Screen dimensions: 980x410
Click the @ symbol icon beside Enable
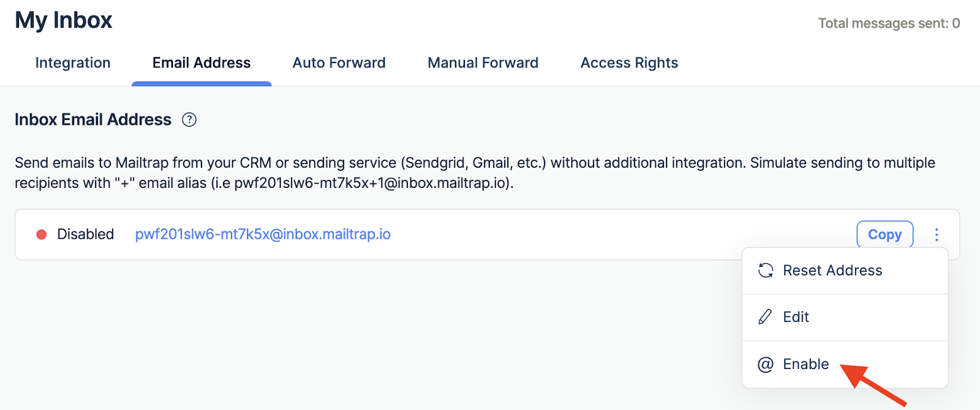[x=764, y=363]
